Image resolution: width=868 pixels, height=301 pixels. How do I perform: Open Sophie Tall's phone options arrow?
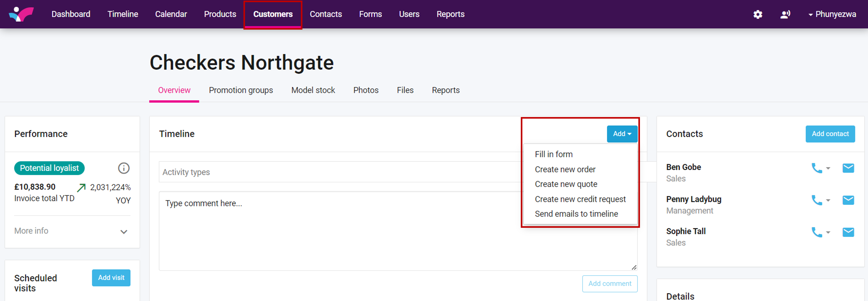click(x=828, y=232)
